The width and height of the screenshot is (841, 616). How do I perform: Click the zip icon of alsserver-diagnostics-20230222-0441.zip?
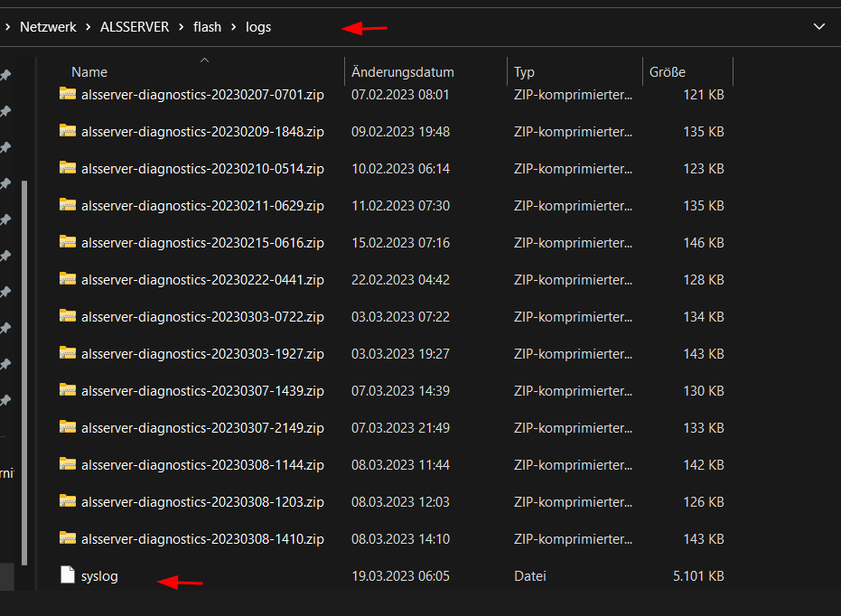click(68, 279)
